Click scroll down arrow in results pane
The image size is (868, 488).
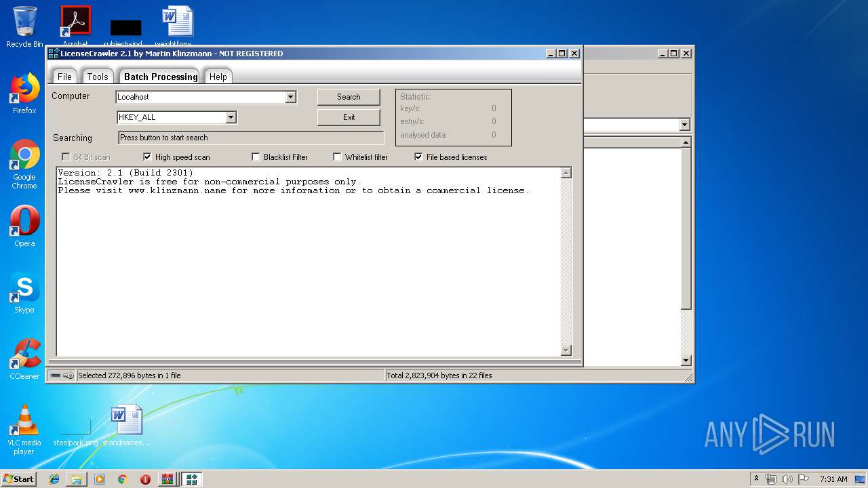pos(566,350)
